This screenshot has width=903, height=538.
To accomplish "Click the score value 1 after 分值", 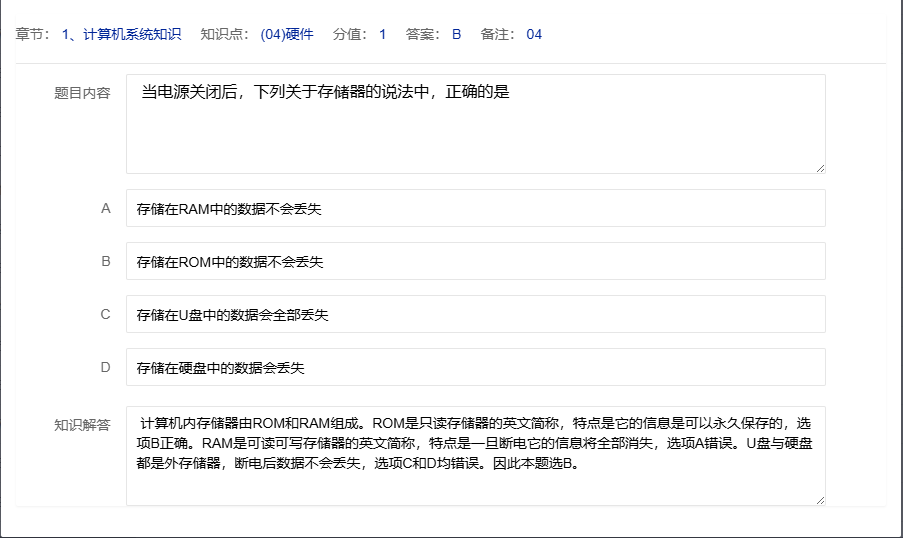I will pyautogui.click(x=382, y=34).
